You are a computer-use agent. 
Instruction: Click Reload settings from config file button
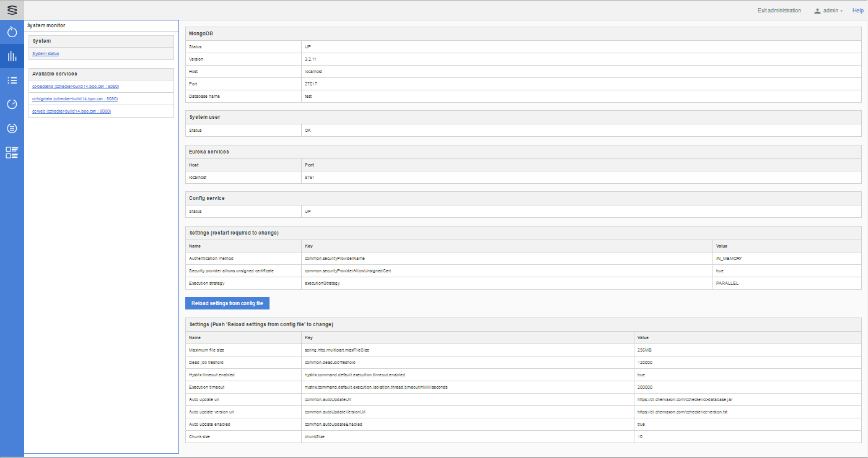point(227,303)
